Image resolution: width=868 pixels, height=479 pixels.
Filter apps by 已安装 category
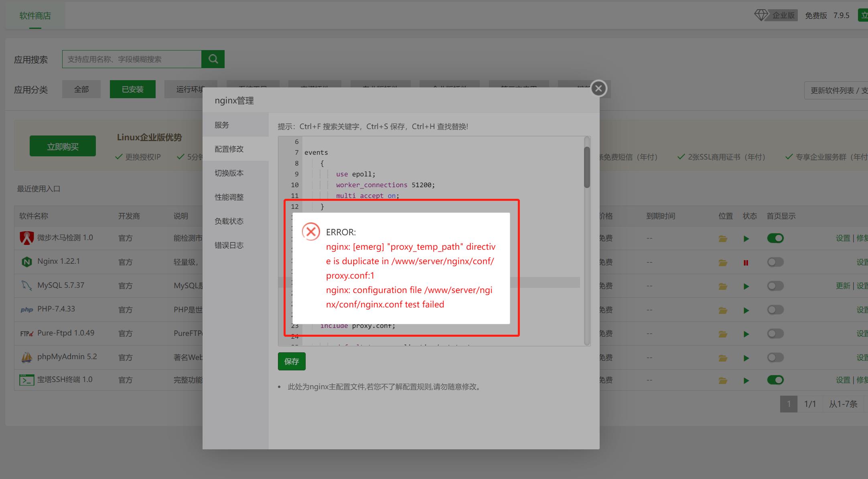tap(133, 89)
